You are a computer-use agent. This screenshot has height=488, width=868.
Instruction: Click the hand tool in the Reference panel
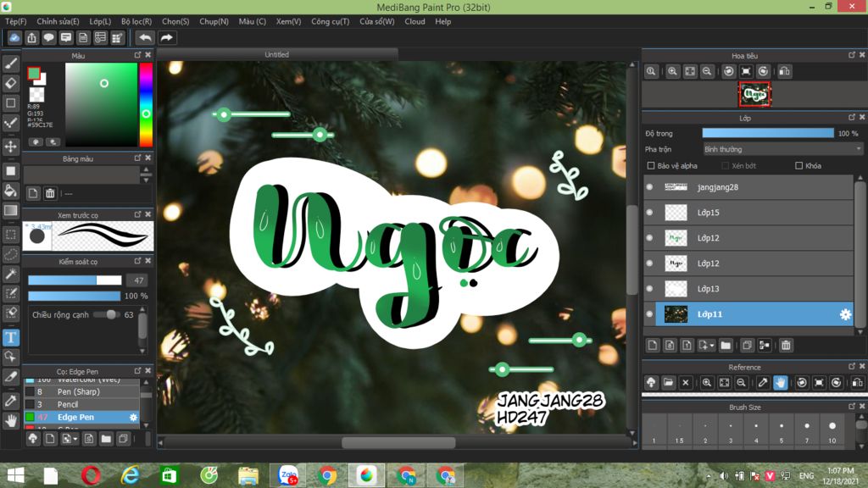tap(780, 382)
